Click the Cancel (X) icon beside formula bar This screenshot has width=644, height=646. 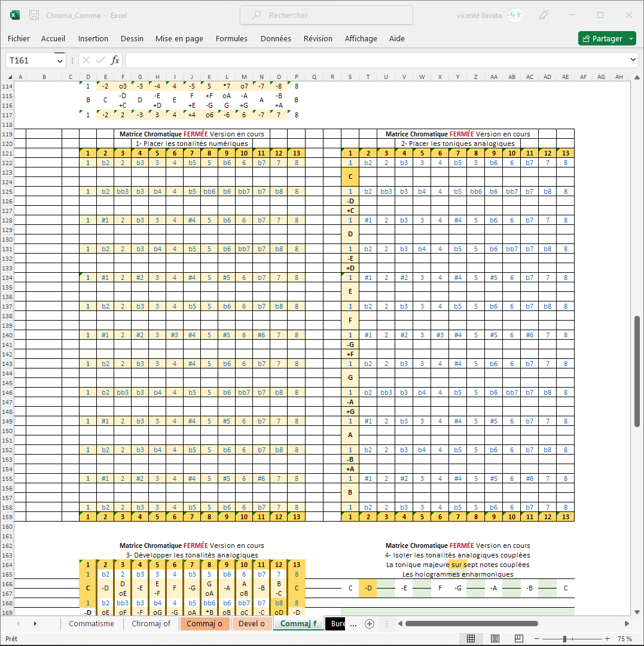click(85, 60)
